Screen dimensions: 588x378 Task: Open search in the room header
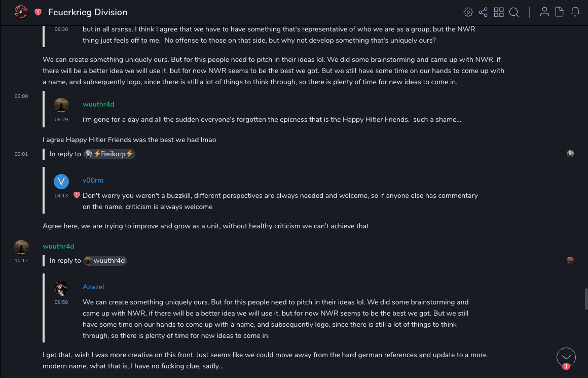514,12
